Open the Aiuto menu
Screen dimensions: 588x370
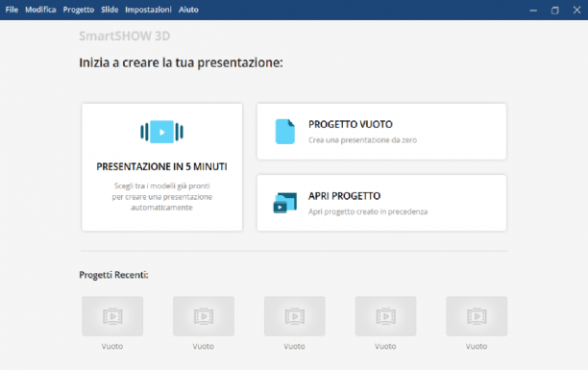188,10
